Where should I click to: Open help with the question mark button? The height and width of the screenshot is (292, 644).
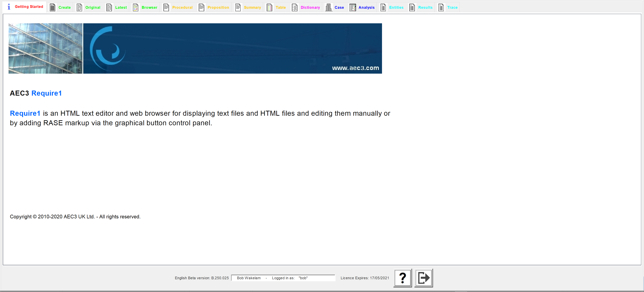[x=402, y=278]
